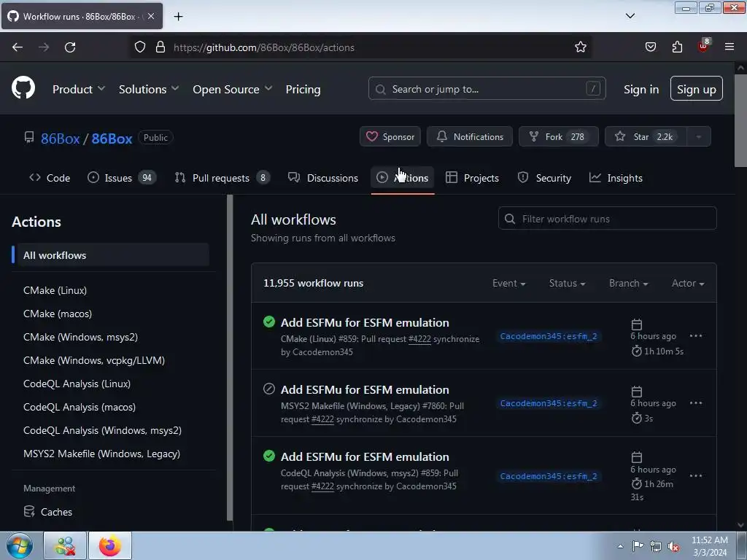Viewport: 747px width, 560px height.
Task: Click the GitHub logo in the header
Action: [x=23, y=88]
